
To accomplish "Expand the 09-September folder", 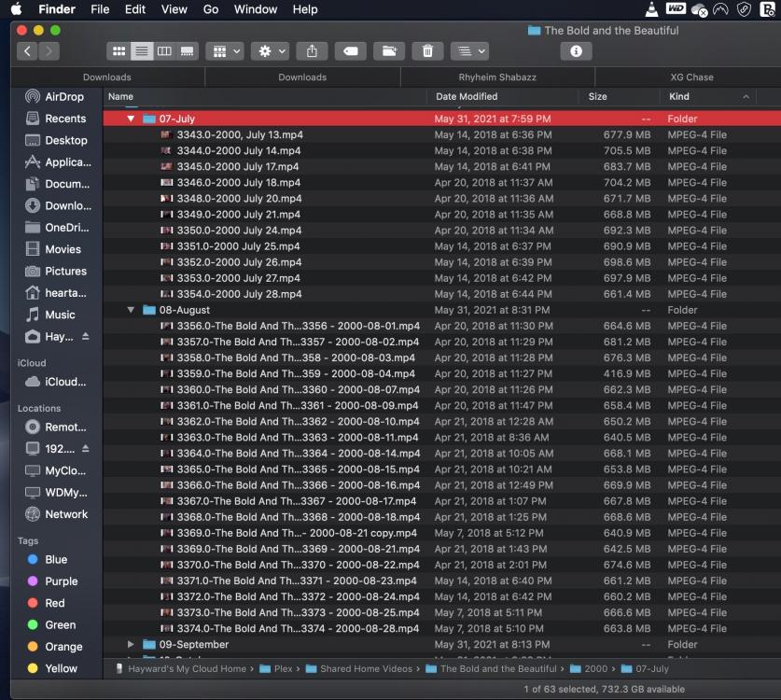I will tap(132, 644).
